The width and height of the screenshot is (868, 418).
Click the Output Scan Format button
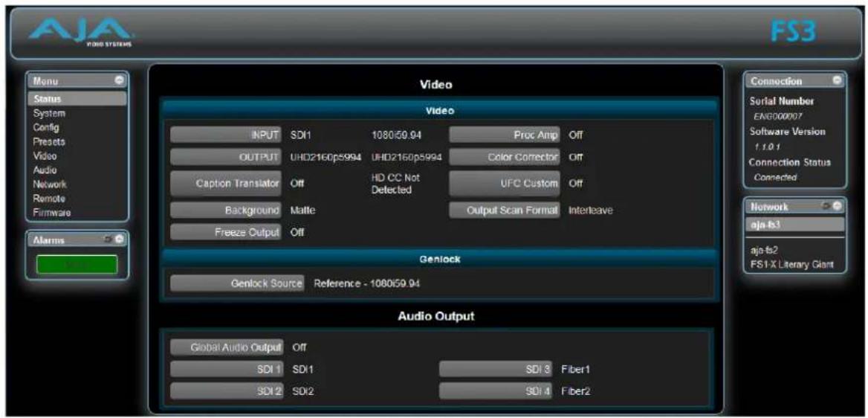(x=505, y=210)
